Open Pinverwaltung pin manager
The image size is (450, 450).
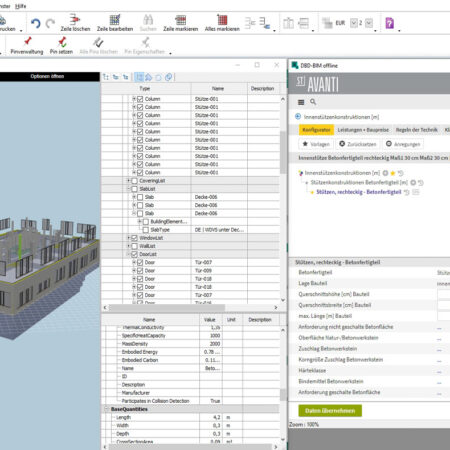[27, 46]
